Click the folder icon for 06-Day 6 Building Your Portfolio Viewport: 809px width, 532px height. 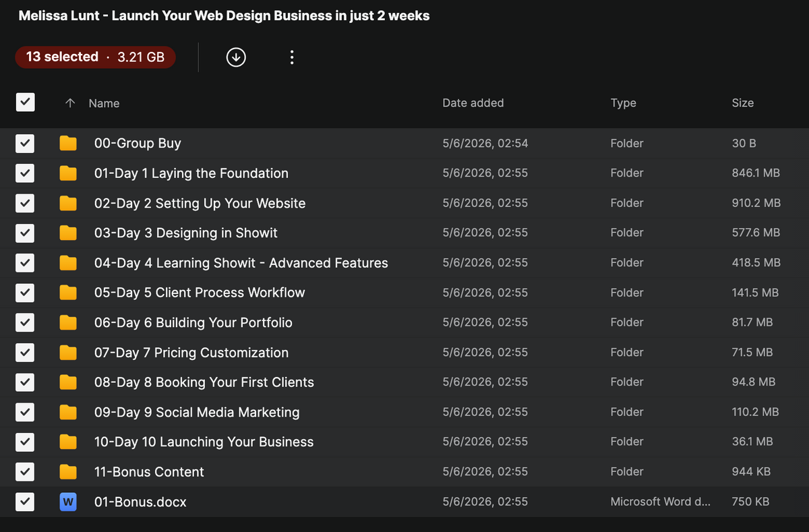(x=68, y=322)
